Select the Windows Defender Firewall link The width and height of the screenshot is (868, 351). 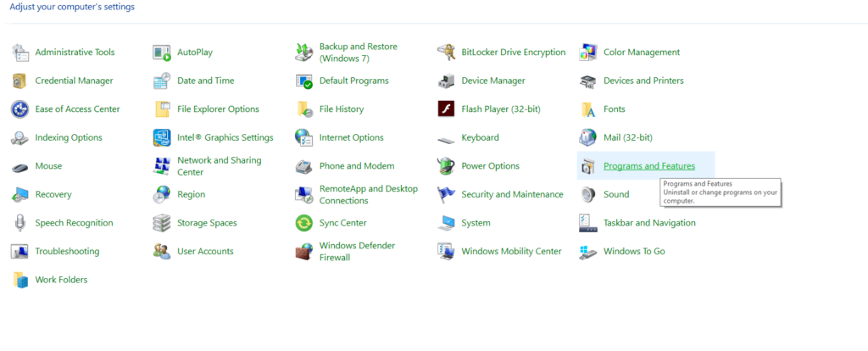click(x=357, y=251)
